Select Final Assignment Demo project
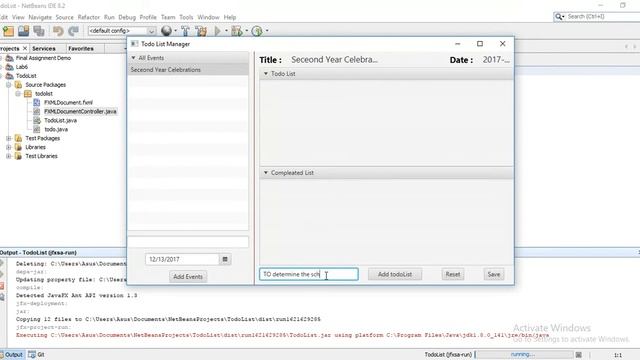Image resolution: width=640 pixels, height=360 pixels. pos(43,58)
